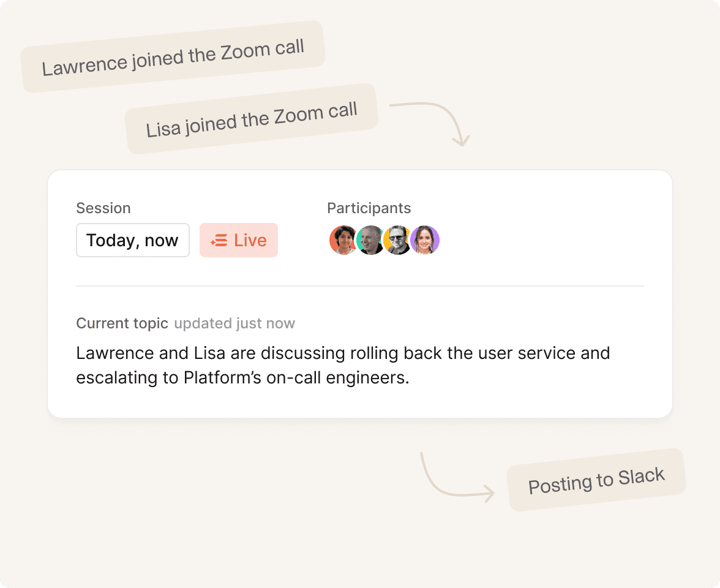The image size is (720, 588).
Task: Click the Lisa joined the Zoom call notification
Action: tap(252, 119)
